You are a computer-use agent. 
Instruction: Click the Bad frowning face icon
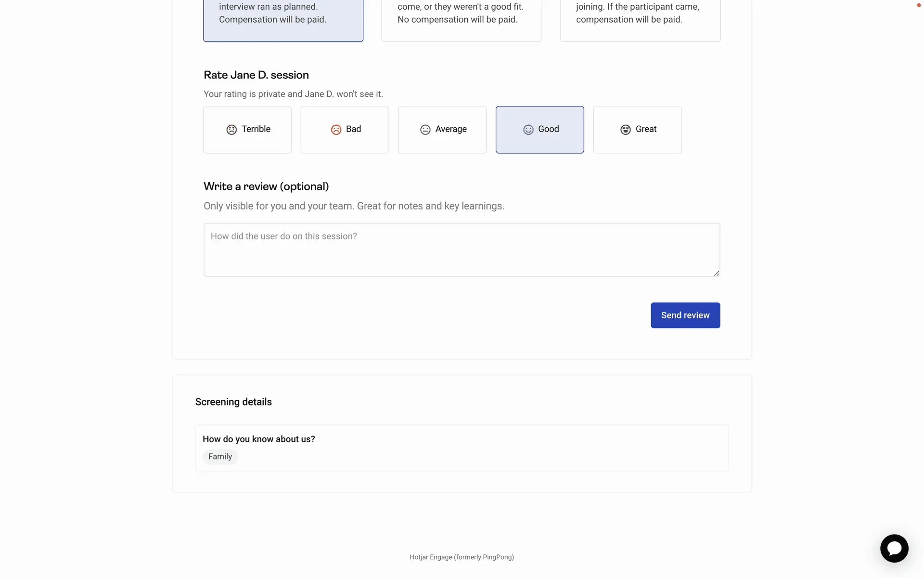coord(336,130)
